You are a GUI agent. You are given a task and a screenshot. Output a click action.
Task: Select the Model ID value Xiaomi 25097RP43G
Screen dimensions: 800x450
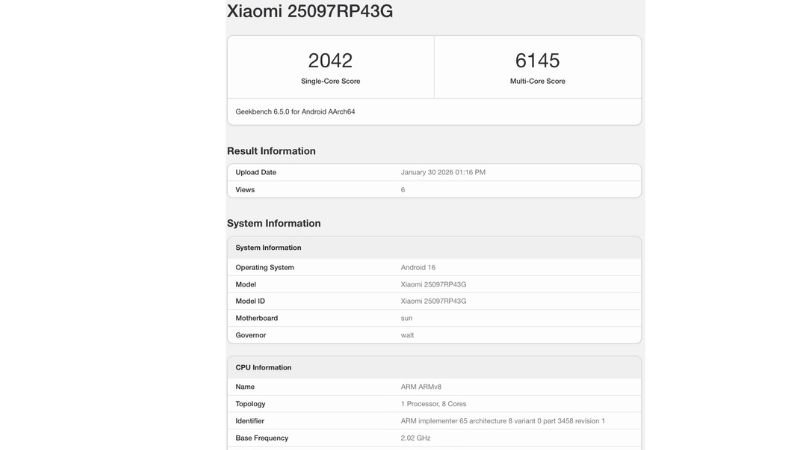pos(433,302)
